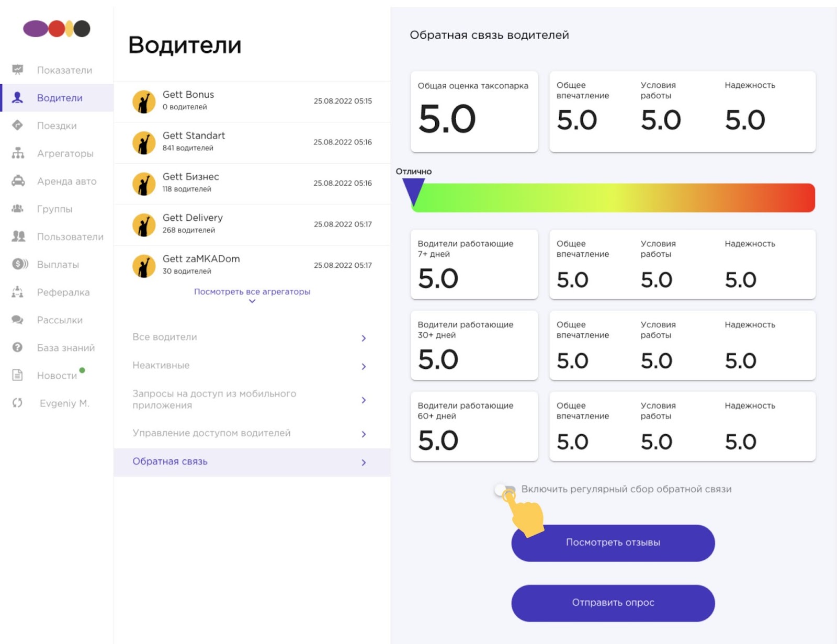The image size is (837, 644).
Task: Open Рефералка in the sidebar menu
Action: point(57,292)
